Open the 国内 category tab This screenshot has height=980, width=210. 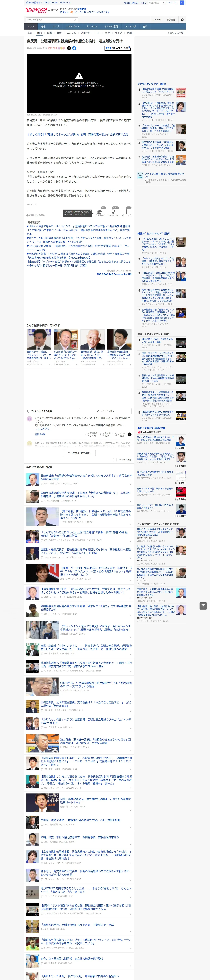point(40,33)
